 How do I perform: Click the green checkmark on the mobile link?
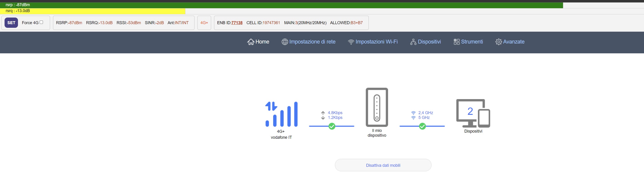point(332,126)
